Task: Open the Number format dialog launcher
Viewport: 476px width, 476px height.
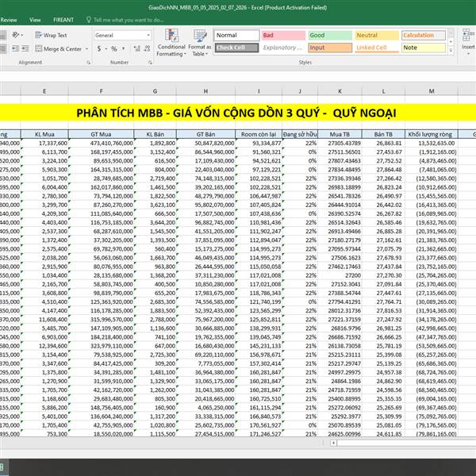Action: 150,63
